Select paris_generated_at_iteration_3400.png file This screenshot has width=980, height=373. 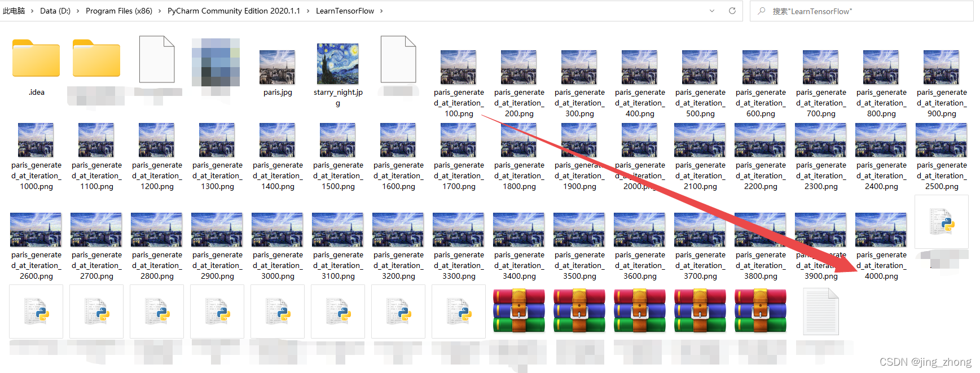point(519,247)
